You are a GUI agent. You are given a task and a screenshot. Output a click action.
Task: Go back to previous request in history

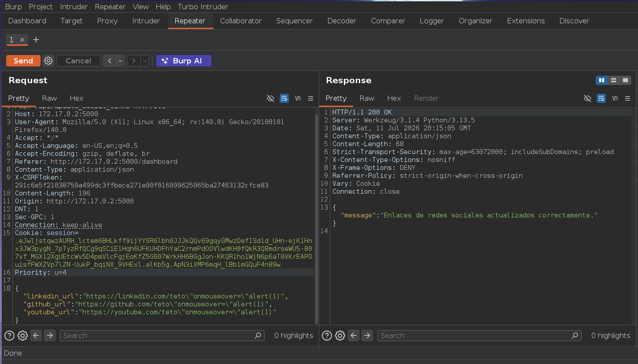pos(109,61)
